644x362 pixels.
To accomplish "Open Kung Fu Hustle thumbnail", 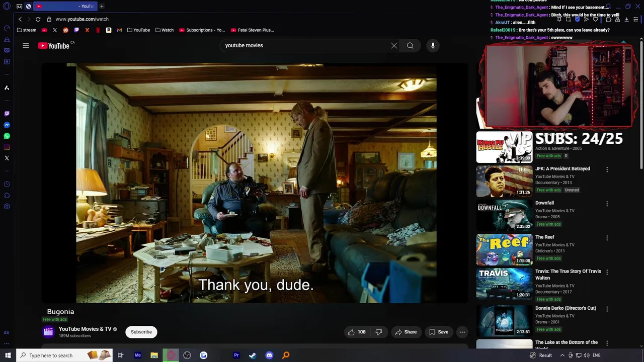I will 504,147.
